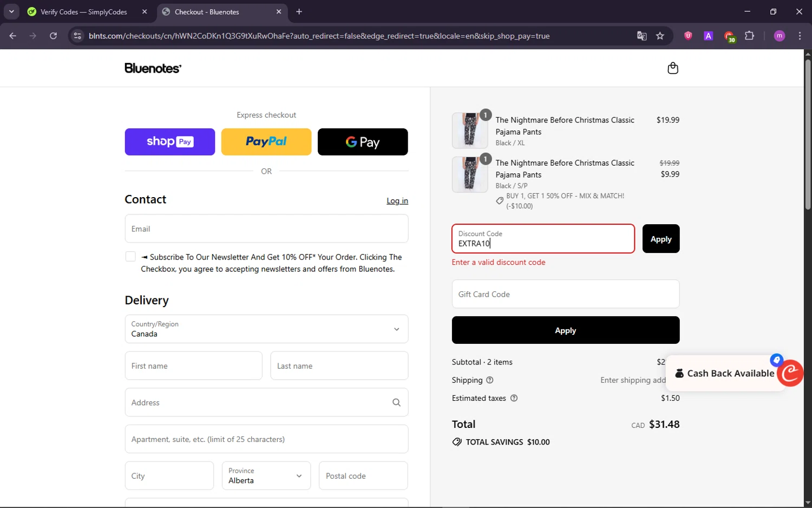The height and width of the screenshot is (508, 812).
Task: Click the Log in link
Action: tap(397, 201)
